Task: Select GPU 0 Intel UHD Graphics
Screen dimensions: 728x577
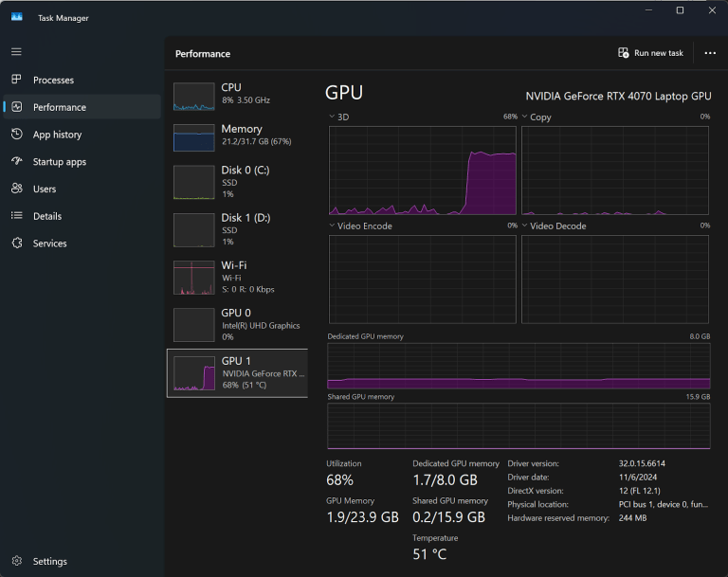Action: pos(237,324)
